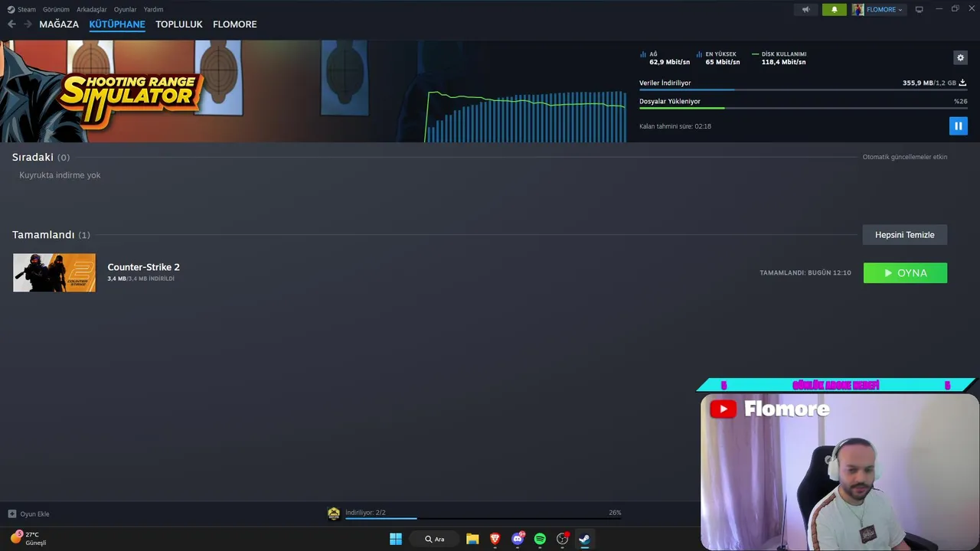Click the Veriler İndiriliyor progress bar
This screenshot has height=551, width=980.
(x=803, y=90)
